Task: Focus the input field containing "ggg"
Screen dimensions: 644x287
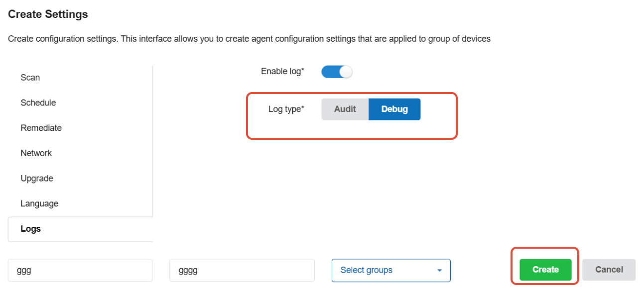Action: click(x=80, y=270)
